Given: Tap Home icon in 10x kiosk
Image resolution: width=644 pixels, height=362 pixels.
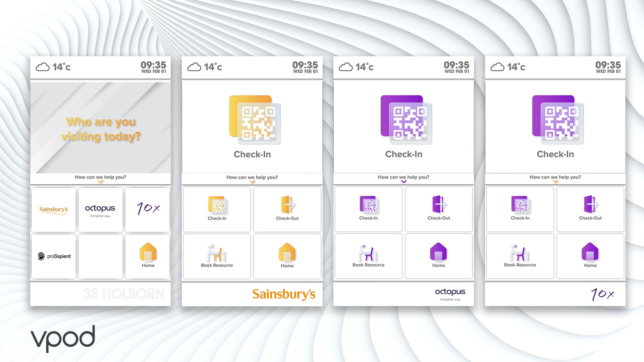Looking at the screenshot, I should [590, 252].
